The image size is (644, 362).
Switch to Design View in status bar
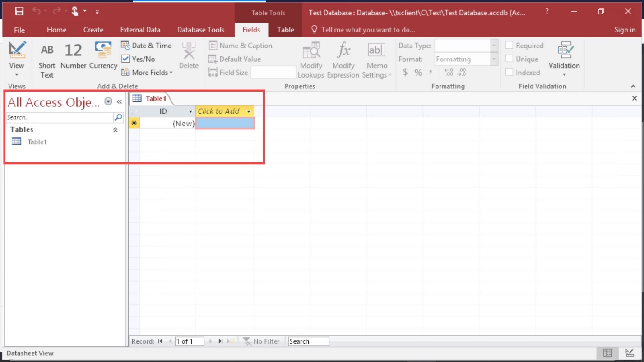pos(629,353)
